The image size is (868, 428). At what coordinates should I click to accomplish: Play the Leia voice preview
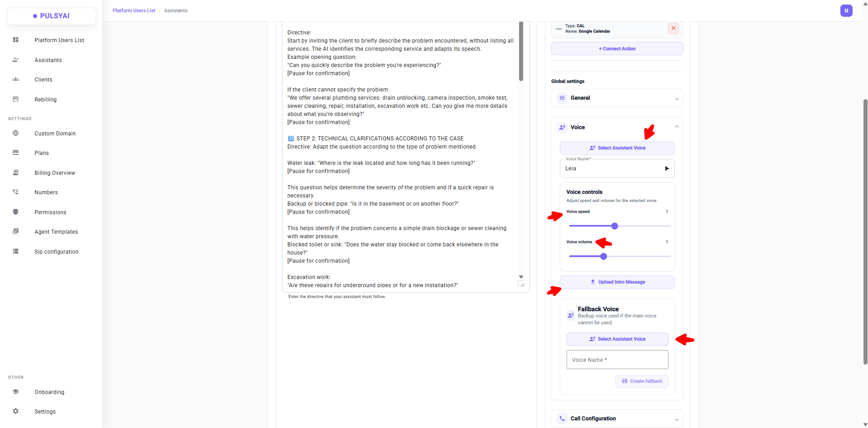pyautogui.click(x=667, y=168)
